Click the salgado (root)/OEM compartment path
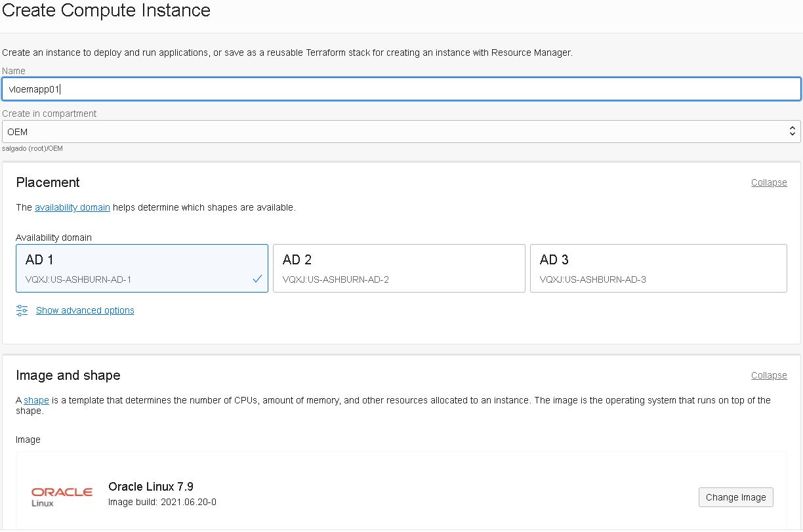This screenshot has height=532, width=803. pyautogui.click(x=32, y=148)
